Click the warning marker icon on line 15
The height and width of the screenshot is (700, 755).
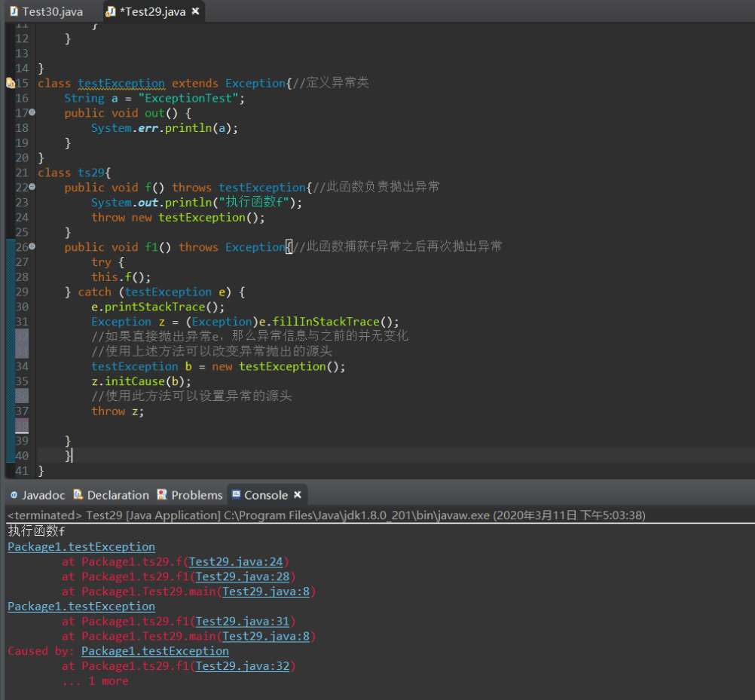point(10,84)
